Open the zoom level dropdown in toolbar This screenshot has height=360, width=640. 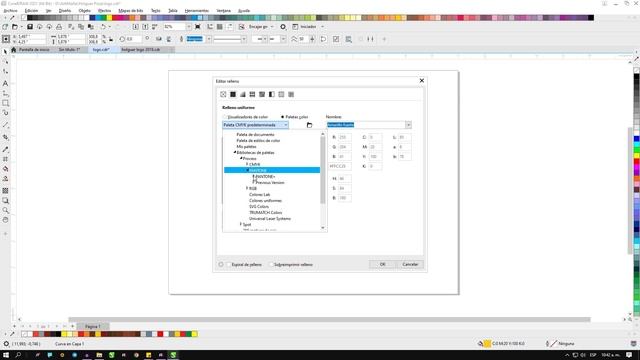coord(189,27)
